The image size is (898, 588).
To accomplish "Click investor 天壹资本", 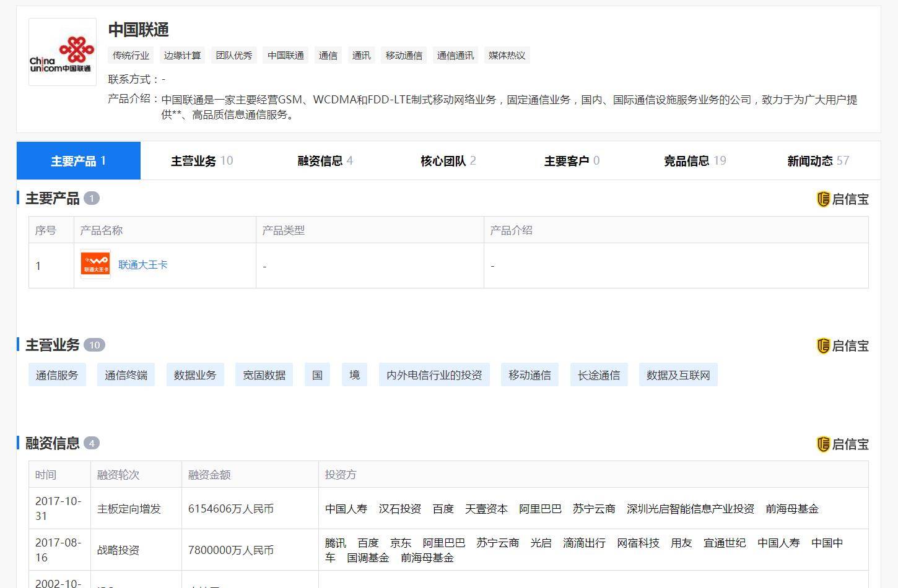I will (x=486, y=509).
